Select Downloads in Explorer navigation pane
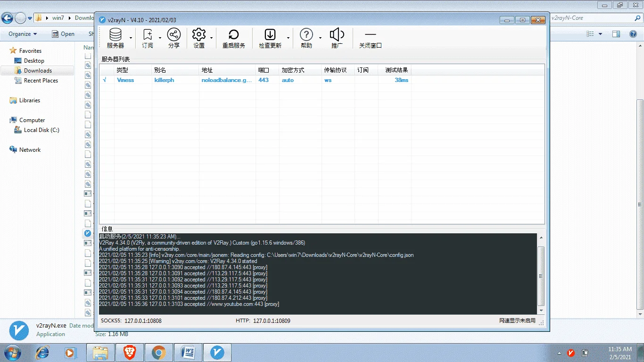The image size is (644, 362). (x=37, y=70)
